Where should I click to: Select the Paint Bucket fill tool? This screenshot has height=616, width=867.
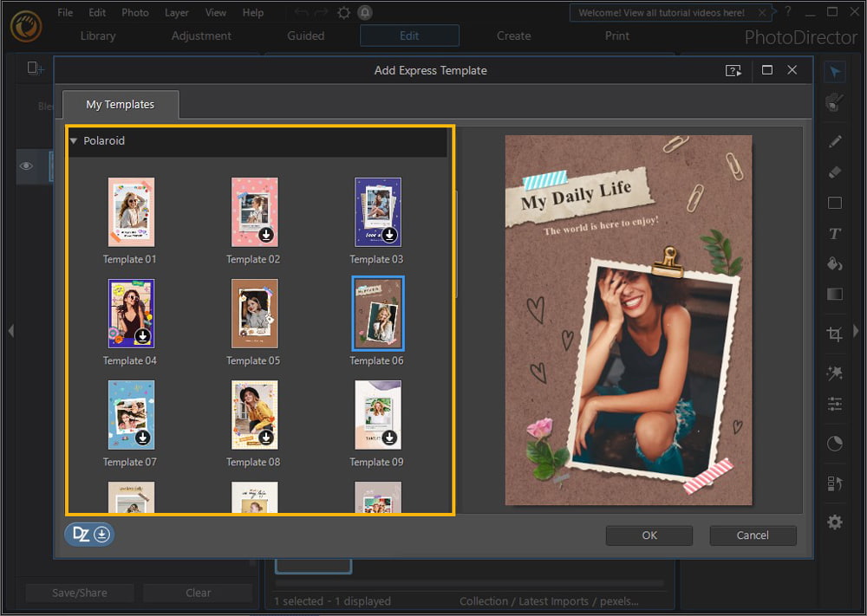click(x=834, y=264)
